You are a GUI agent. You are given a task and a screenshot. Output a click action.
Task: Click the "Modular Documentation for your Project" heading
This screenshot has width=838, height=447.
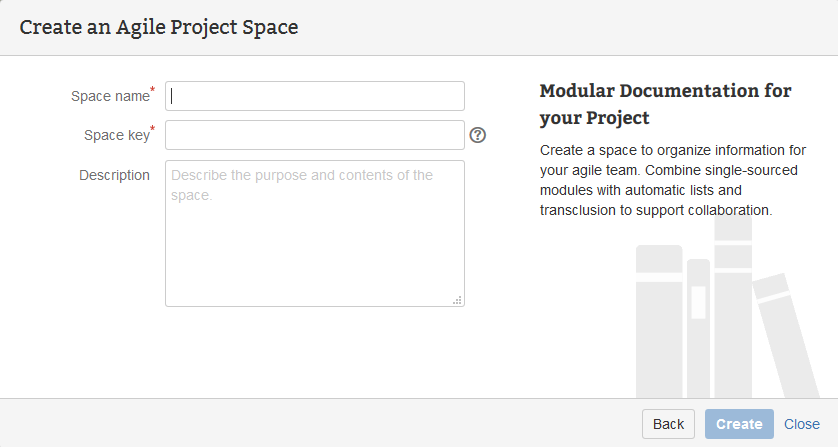[x=665, y=104]
